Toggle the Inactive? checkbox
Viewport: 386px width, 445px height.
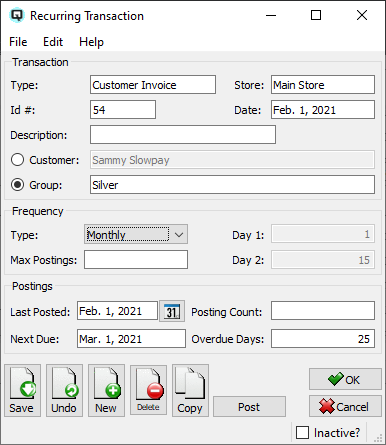click(302, 433)
